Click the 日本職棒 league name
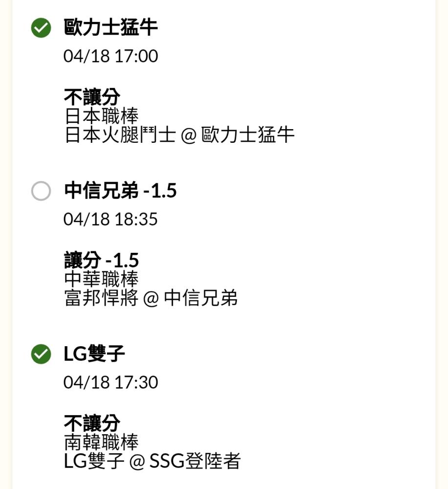The width and height of the screenshot is (448, 489). tap(101, 116)
